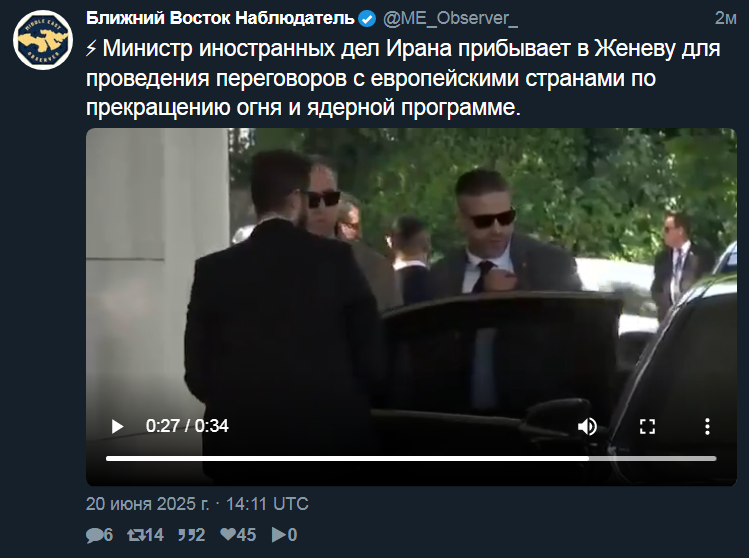Click the Middle East Observer profile avatar
This screenshot has height=558, width=749.
pyautogui.click(x=43, y=40)
